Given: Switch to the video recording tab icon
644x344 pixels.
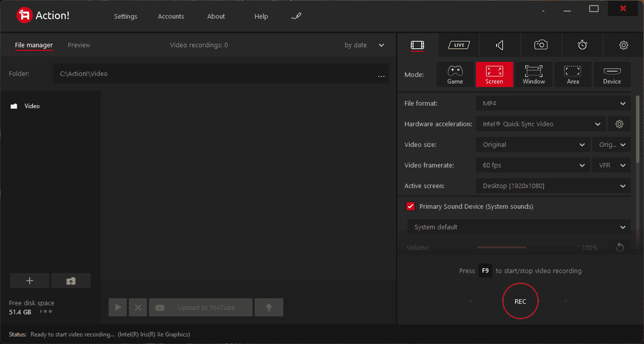Looking at the screenshot, I should [x=418, y=45].
